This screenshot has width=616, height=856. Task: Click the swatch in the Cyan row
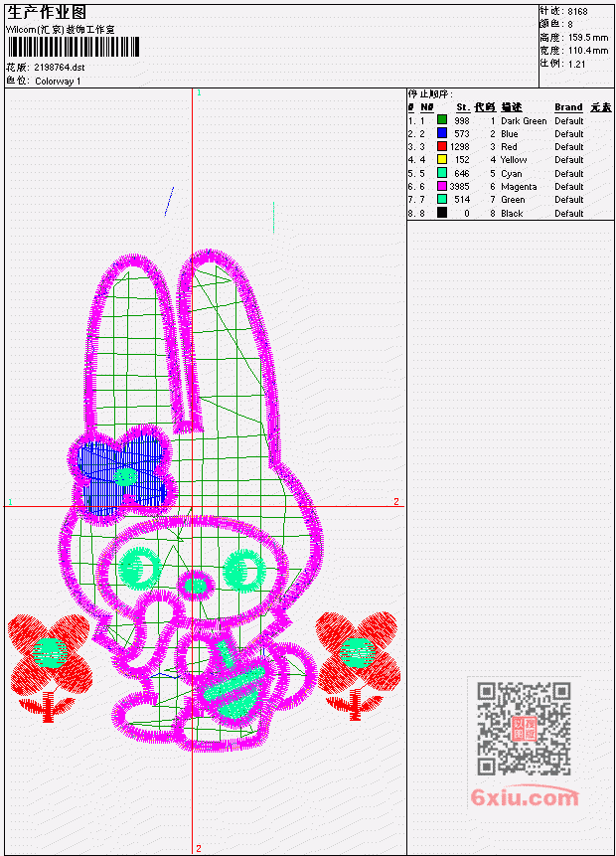pos(442,173)
